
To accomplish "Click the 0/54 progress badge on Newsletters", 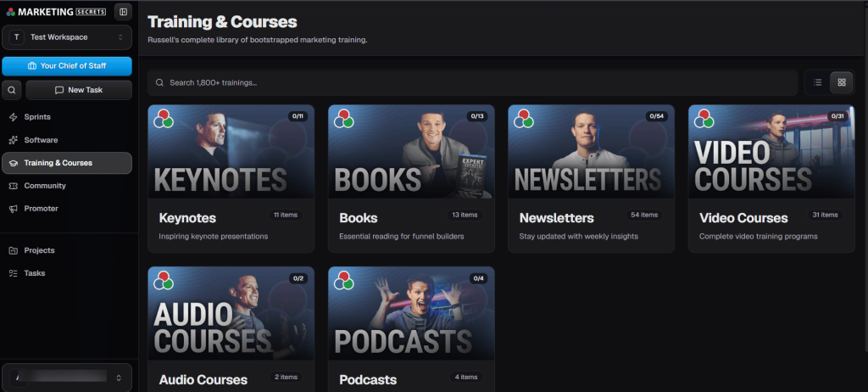I will coord(657,116).
